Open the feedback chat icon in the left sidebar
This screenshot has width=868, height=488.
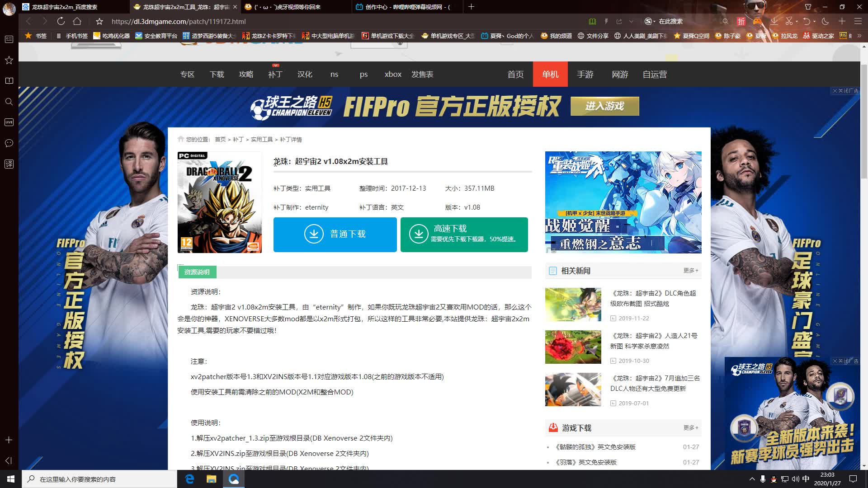(x=9, y=143)
